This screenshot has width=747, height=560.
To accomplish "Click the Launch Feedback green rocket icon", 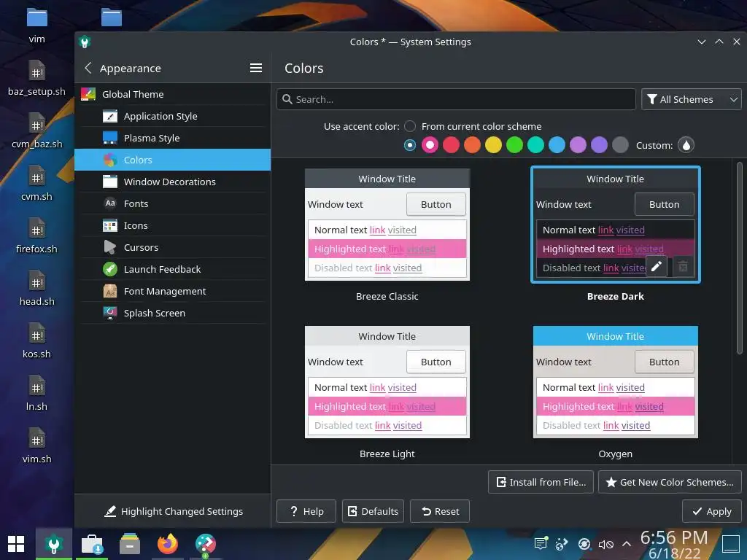I will (x=110, y=269).
